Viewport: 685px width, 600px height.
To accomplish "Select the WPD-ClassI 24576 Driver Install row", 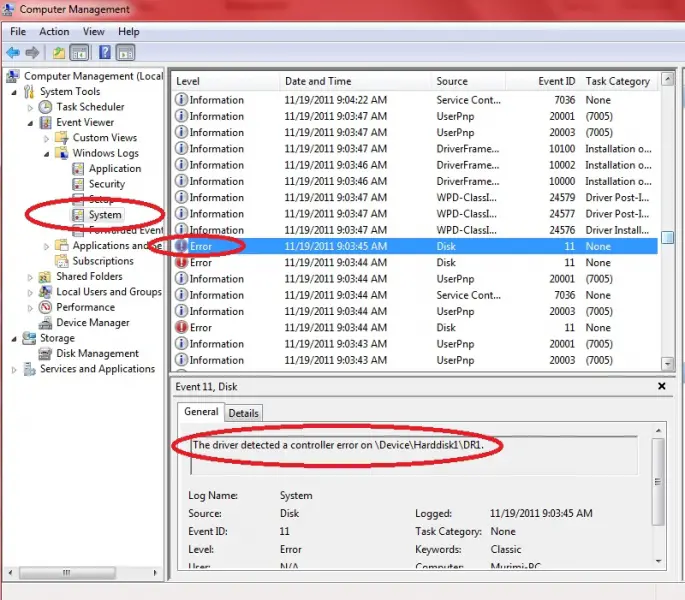I will click(415, 230).
